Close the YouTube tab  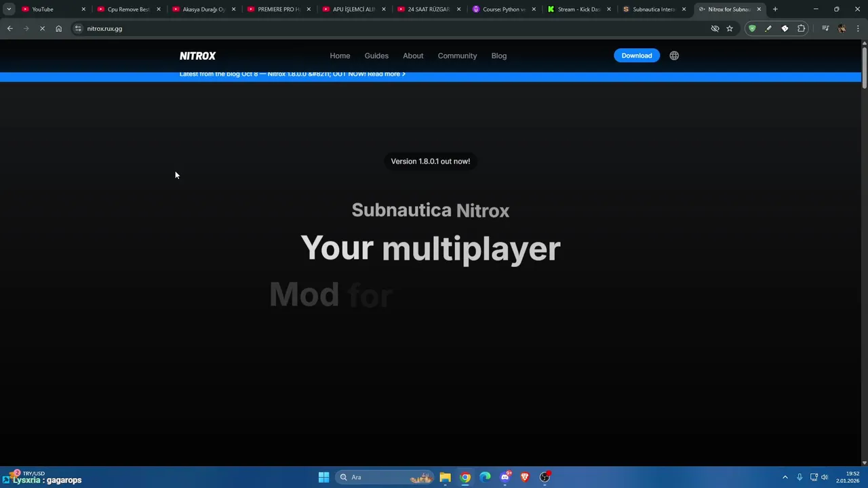83,9
